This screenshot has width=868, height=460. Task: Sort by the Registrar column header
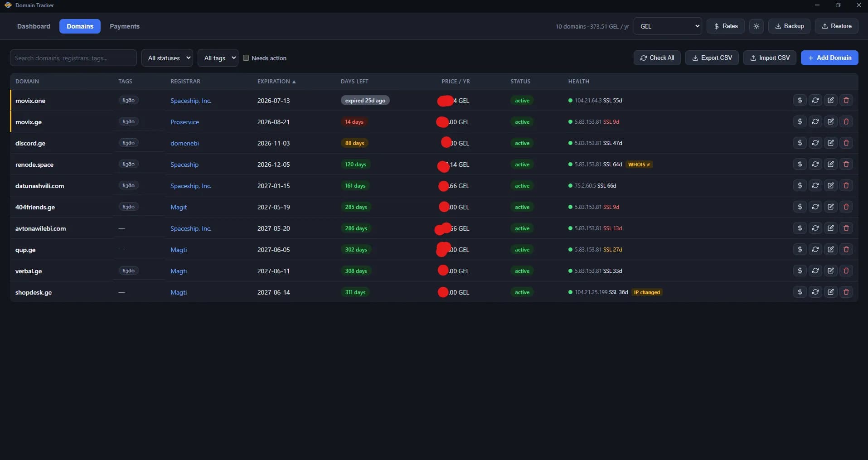(185, 82)
